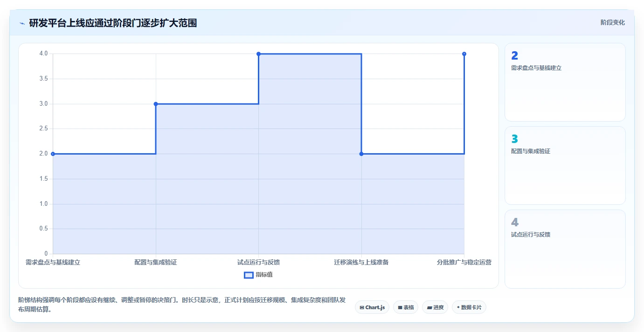644x332 pixels.
Task: Click the 阶段变化 label in the header
Action: click(x=612, y=22)
